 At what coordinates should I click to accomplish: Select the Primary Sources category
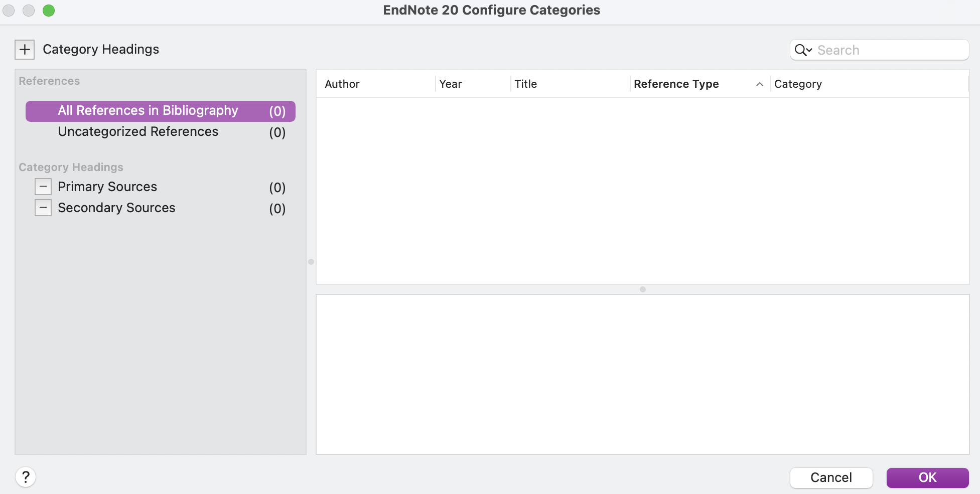107,187
